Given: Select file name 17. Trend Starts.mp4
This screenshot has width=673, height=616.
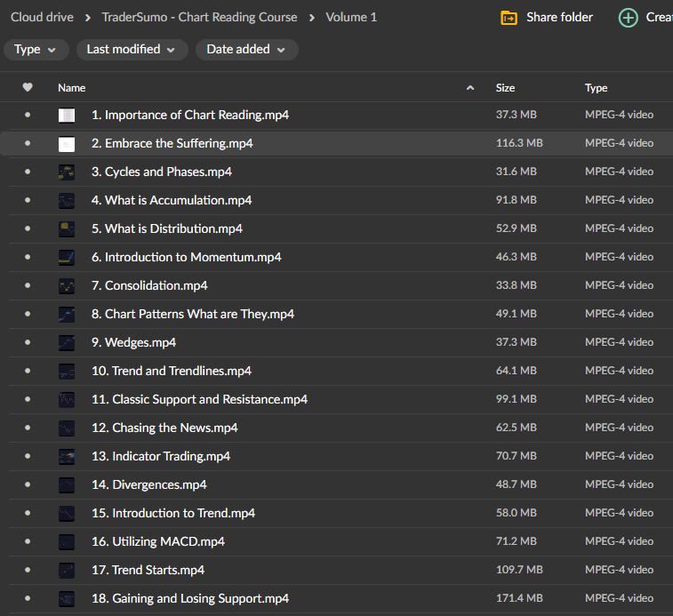Looking at the screenshot, I should point(148,570).
